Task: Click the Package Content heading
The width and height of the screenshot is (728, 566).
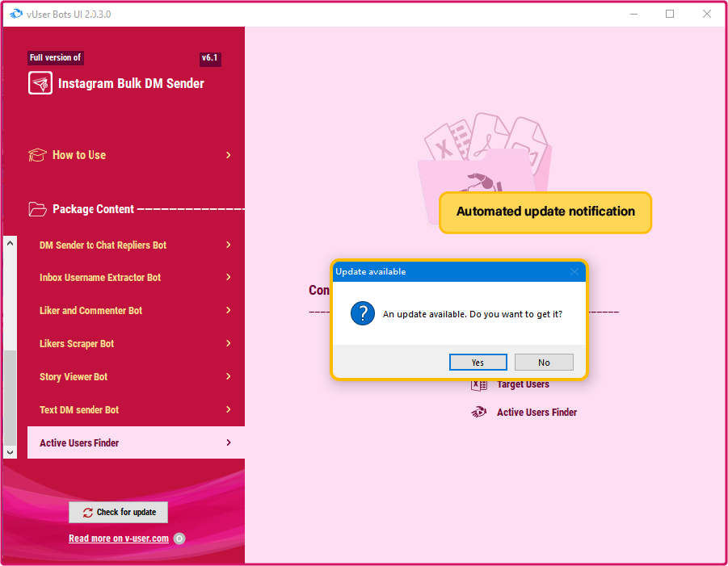Action: [93, 209]
